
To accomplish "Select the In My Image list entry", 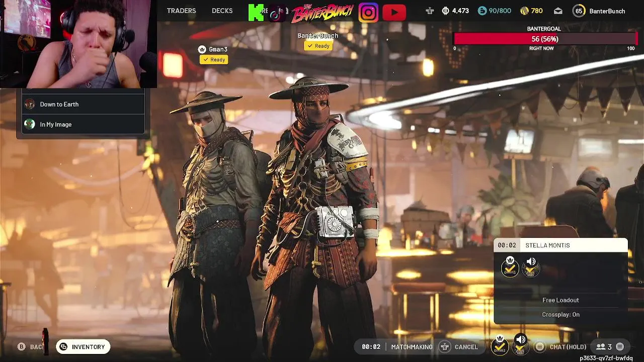I will [83, 124].
